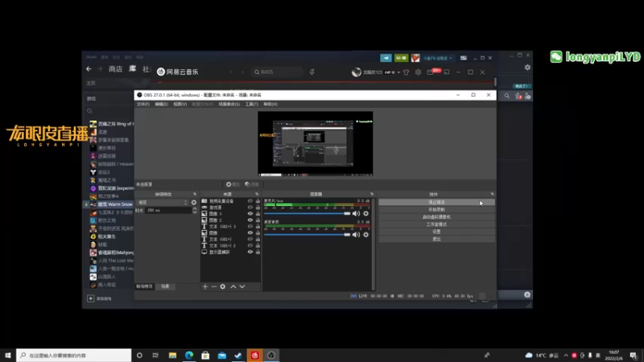Viewport: 644px width, 362px height.
Task: Lock toggle for 显示器捕获 source
Action: [x=258, y=252]
